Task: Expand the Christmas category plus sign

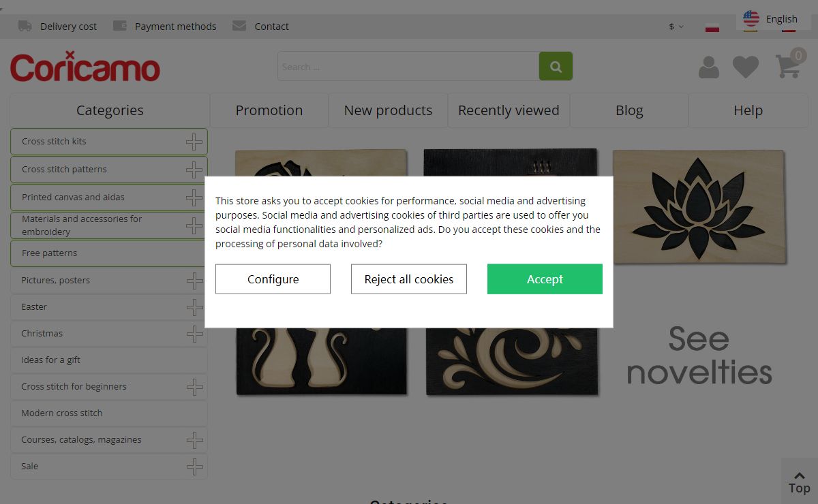Action: click(x=195, y=334)
